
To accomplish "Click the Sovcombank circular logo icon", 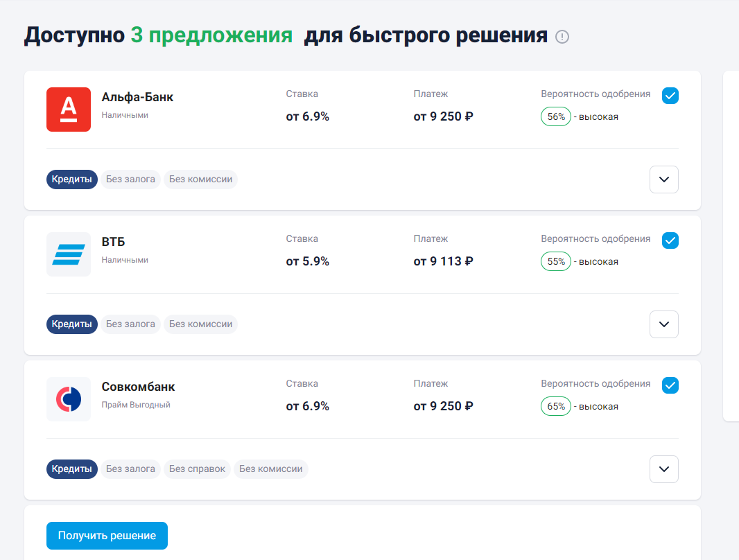I will [x=68, y=399].
